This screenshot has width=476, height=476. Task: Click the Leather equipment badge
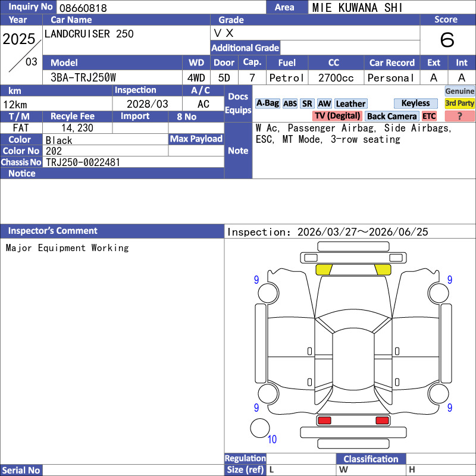[x=350, y=104]
